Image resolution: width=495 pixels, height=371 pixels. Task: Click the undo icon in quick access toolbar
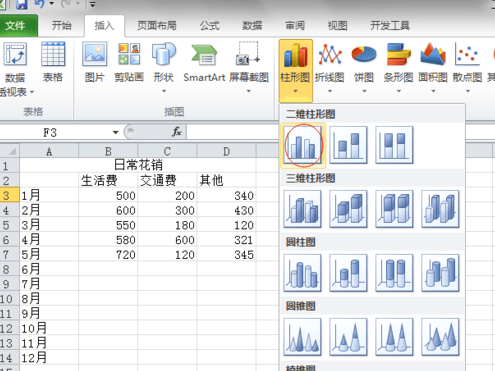[40, 4]
